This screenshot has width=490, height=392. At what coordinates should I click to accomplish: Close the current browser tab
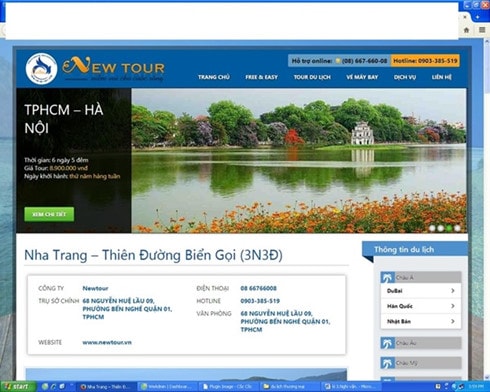[465, 17]
